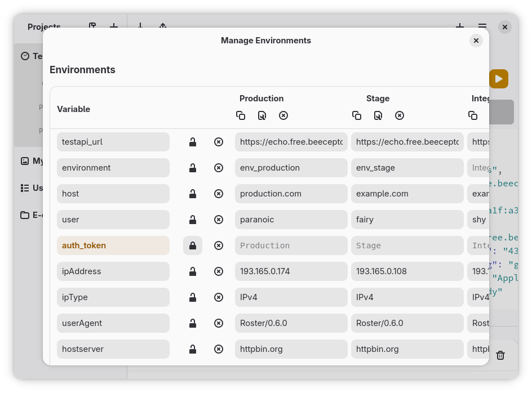Edit the ipAddress variable name field
Image resolution: width=532 pixels, height=393 pixels.
(113, 271)
